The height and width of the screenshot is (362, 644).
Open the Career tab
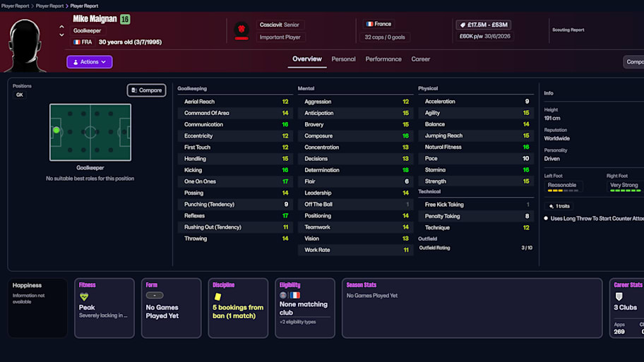click(x=421, y=59)
